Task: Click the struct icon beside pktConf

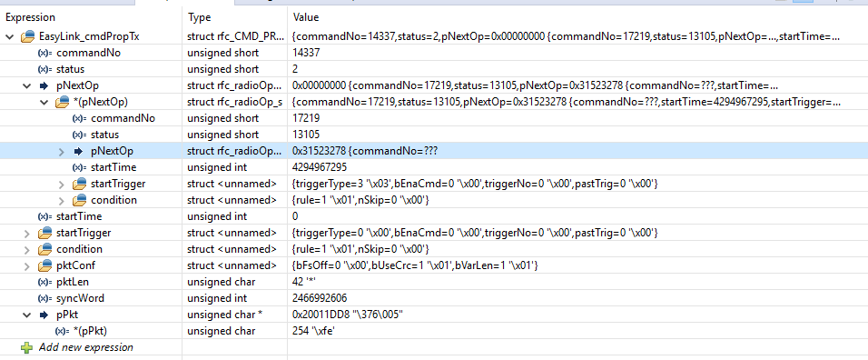Action: 44,265
